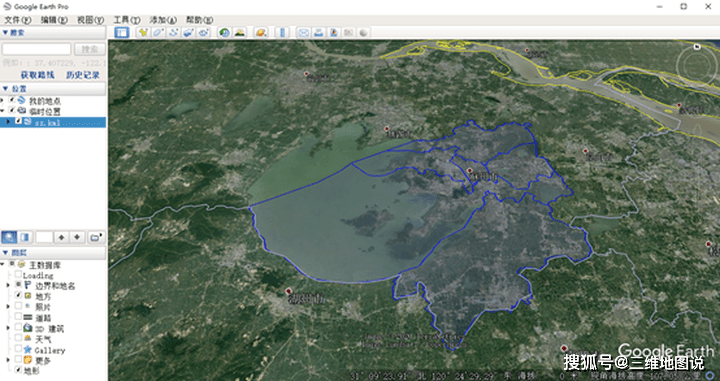
Task: Click the add folder icon in Places
Action: [x=96, y=237]
